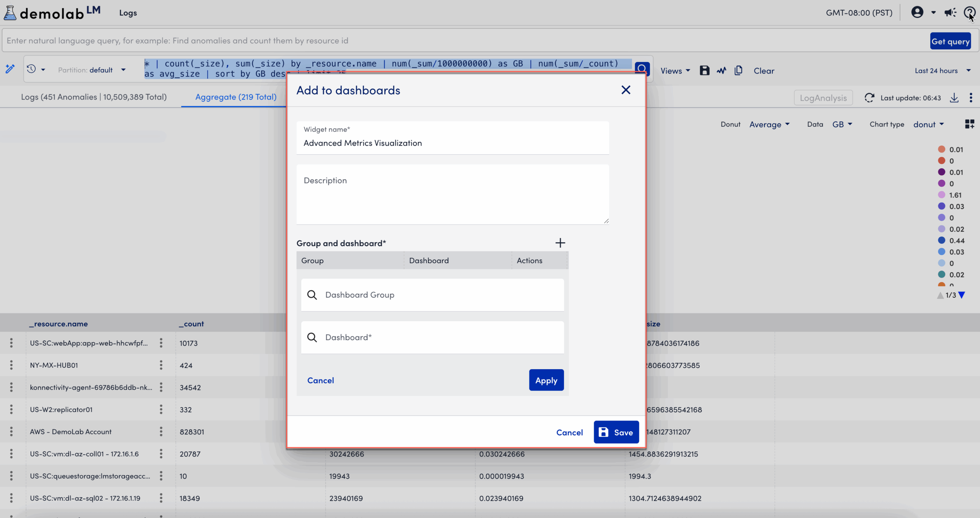Screen dimensions: 980x518
Task: Activate the magic wand query assistant
Action: pos(10,69)
